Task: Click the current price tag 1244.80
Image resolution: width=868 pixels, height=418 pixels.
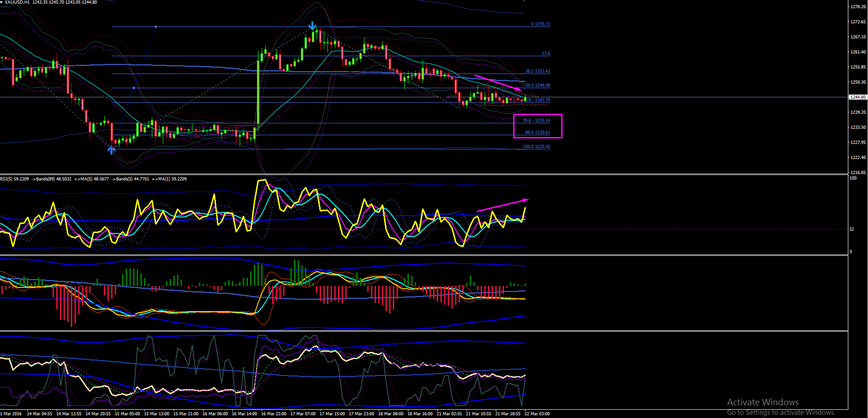Action: [x=858, y=97]
